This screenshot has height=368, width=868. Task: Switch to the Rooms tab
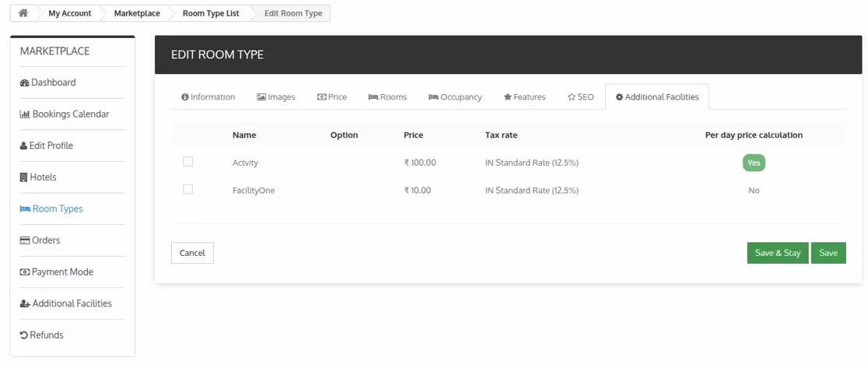point(387,96)
